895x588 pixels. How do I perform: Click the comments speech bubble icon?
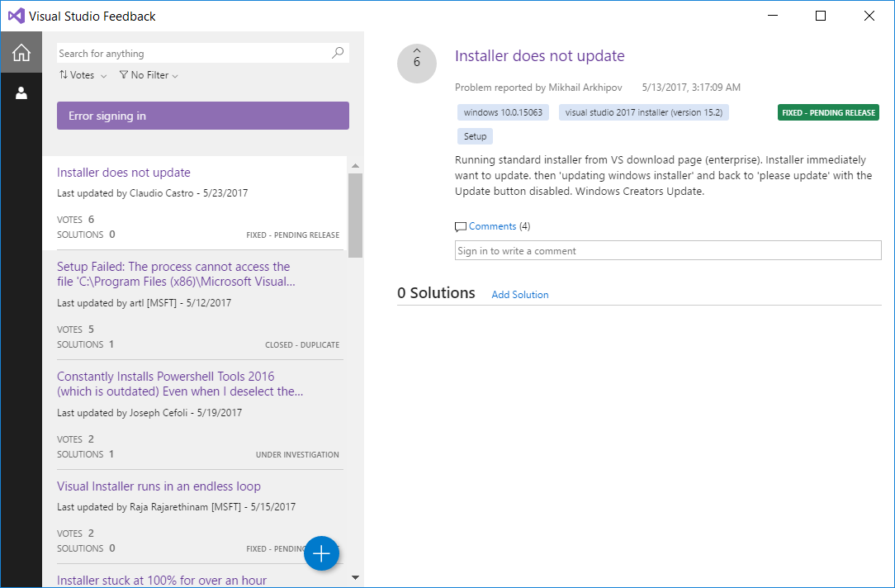(461, 226)
